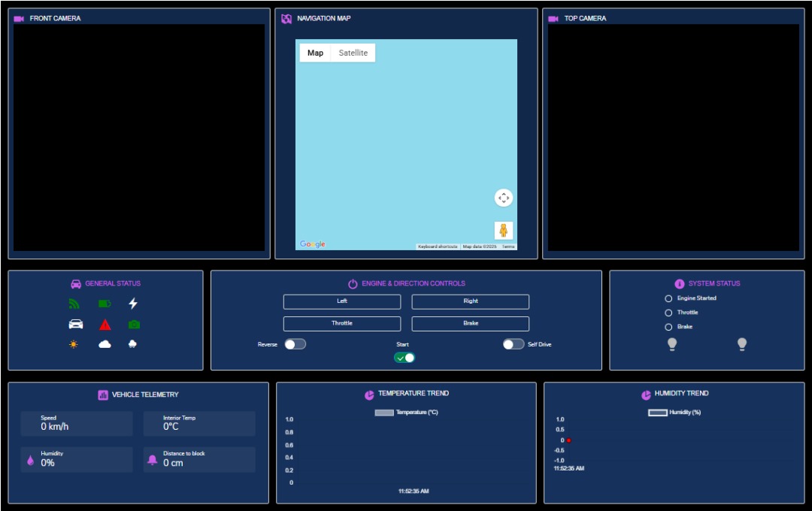The width and height of the screenshot is (812, 511).
Task: Click the orange sun weather icon
Action: point(74,344)
